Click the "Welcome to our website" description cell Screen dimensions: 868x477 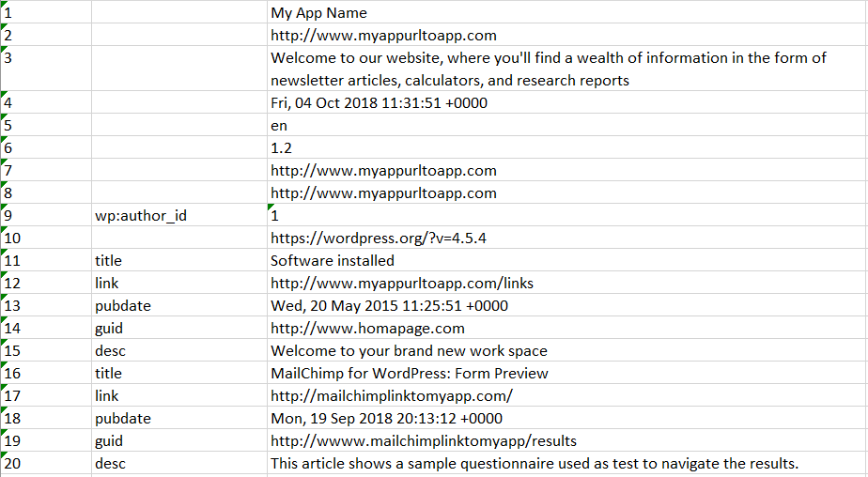[549, 69]
